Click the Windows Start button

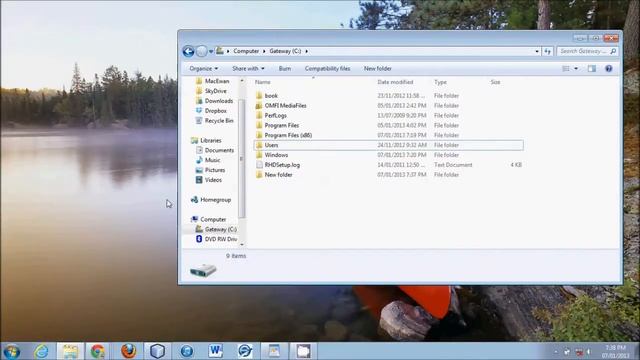pos(11,351)
